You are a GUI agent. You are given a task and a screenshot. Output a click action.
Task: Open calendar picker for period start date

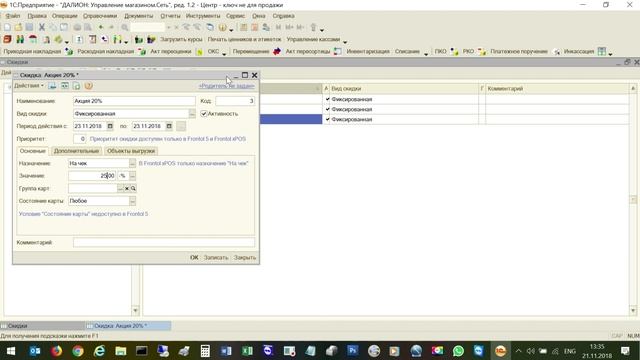pyautogui.click(x=110, y=126)
